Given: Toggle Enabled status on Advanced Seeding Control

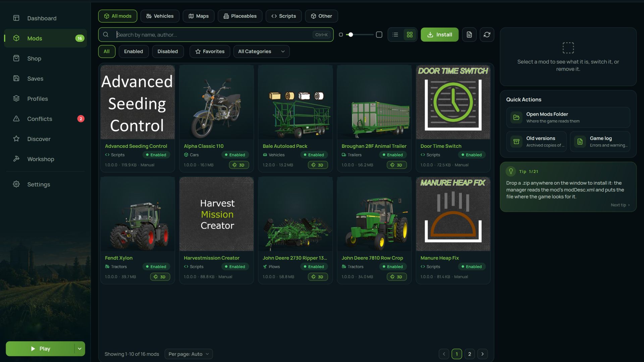Looking at the screenshot, I should (156, 155).
